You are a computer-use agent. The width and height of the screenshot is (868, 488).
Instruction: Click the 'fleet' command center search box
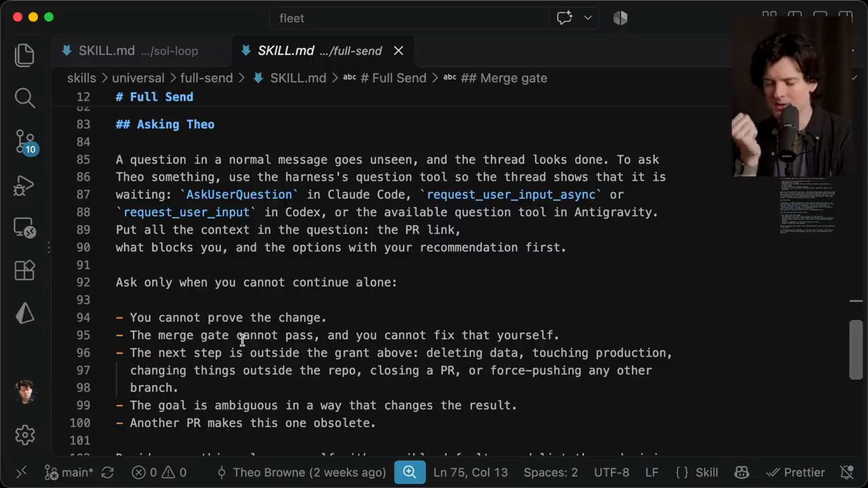click(x=410, y=18)
